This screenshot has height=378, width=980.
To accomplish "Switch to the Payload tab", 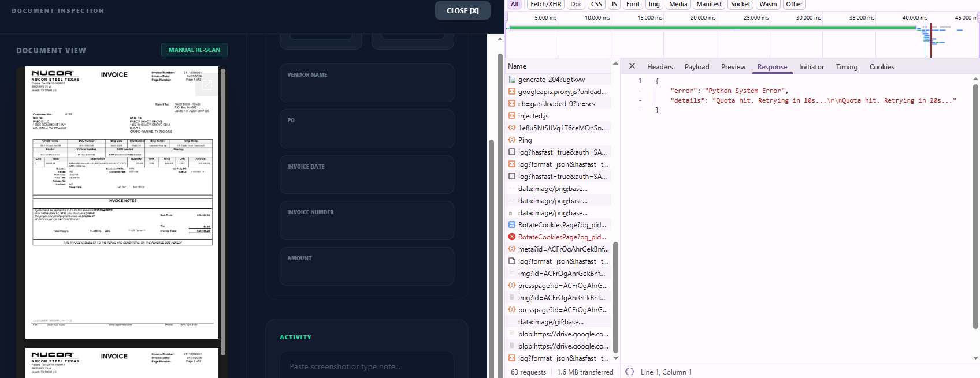I will coord(697,67).
